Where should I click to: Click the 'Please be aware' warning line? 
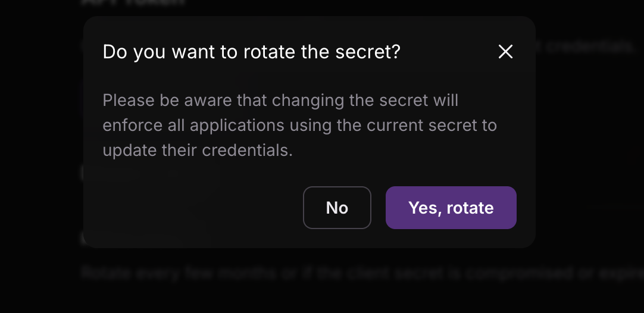coord(280,100)
